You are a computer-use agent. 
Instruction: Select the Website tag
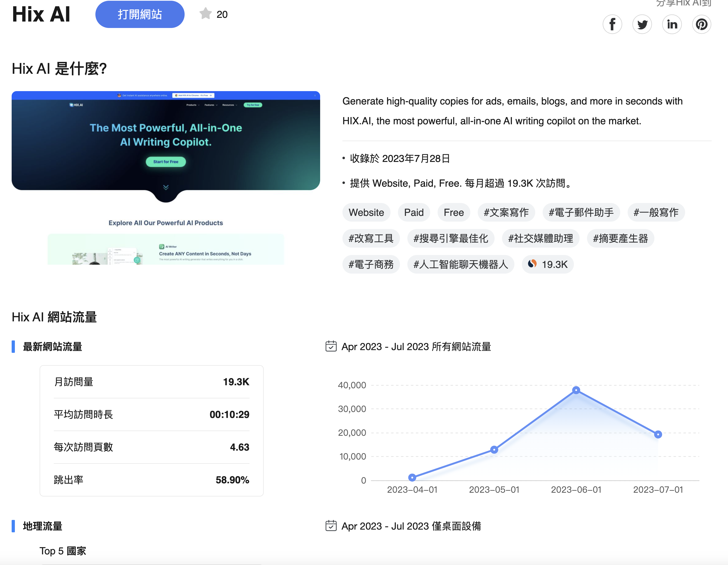pos(366,212)
